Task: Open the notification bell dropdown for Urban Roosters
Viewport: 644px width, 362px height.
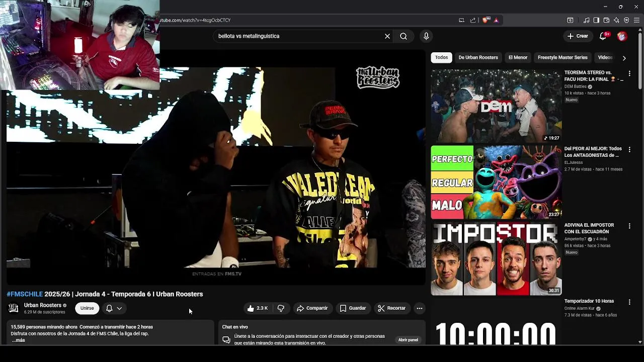Action: (x=114, y=308)
